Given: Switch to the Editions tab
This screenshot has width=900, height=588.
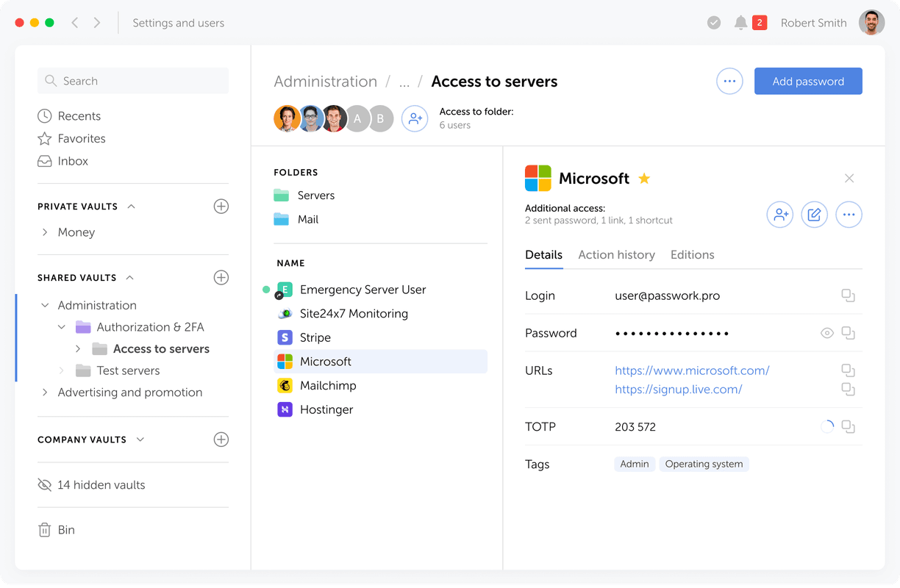Looking at the screenshot, I should point(692,255).
